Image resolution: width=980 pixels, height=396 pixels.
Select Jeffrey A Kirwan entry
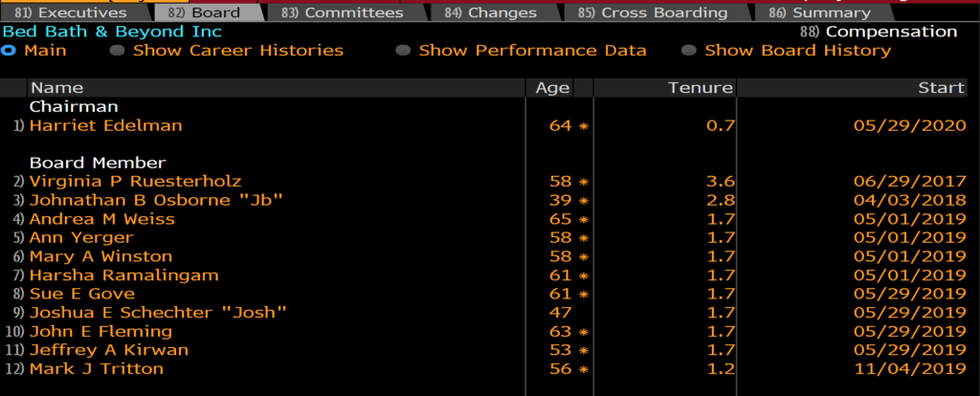coord(109,350)
